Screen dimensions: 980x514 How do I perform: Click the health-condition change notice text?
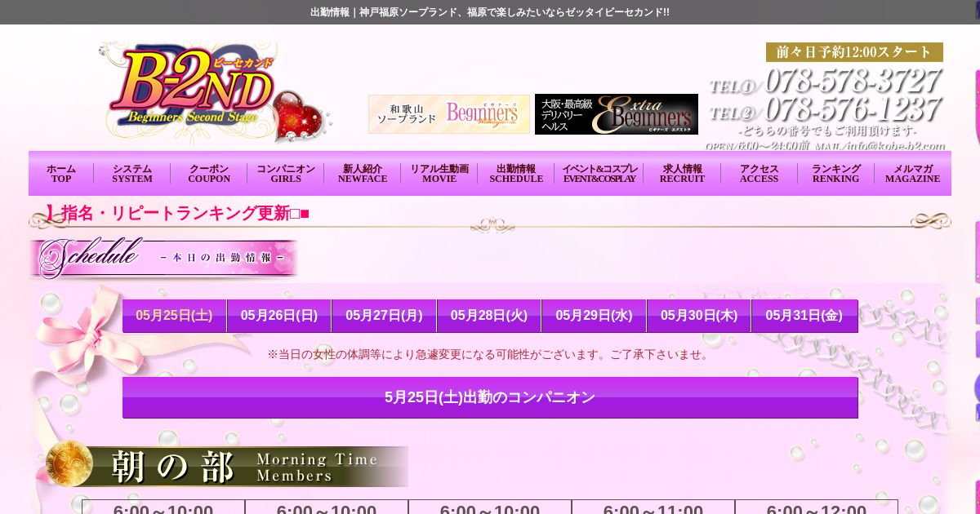coord(490,354)
